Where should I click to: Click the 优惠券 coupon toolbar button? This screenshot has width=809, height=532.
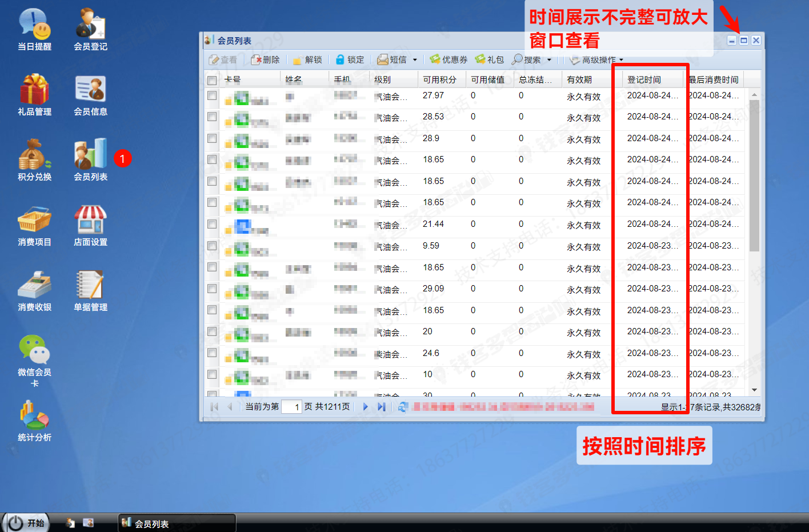[x=448, y=59]
